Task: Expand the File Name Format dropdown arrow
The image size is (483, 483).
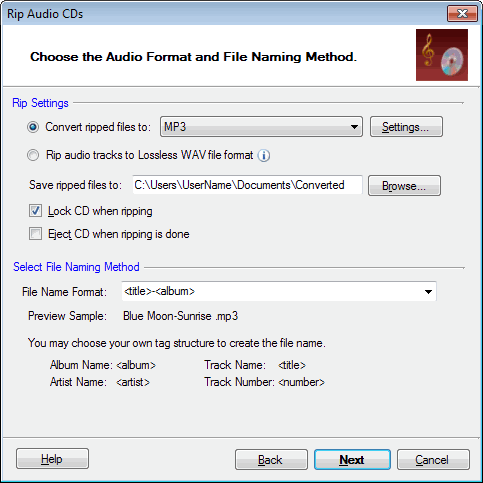Action: pos(428,292)
